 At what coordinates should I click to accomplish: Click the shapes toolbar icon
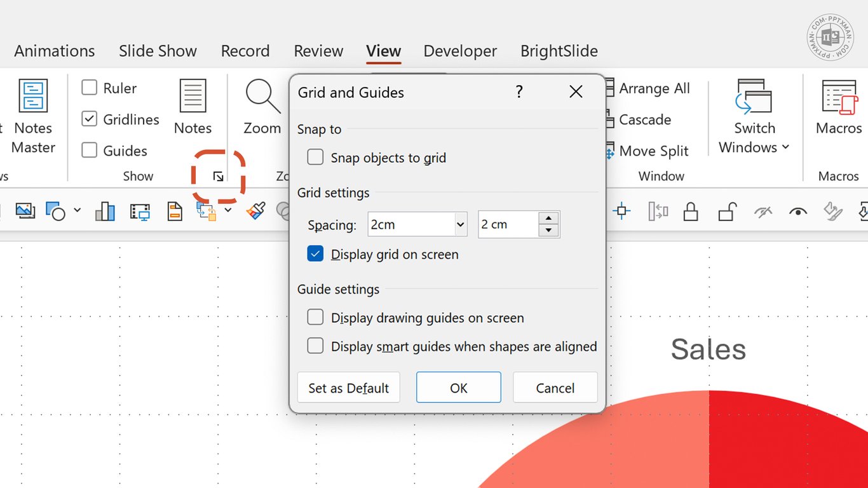coord(56,211)
